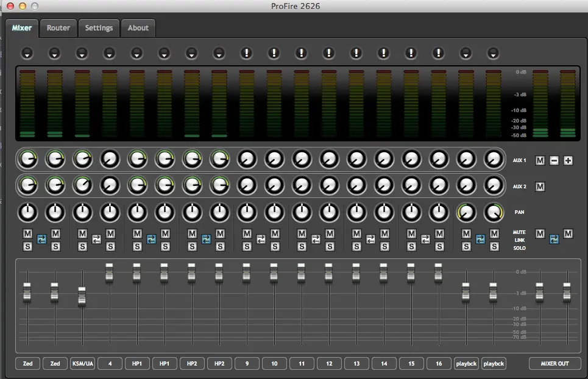Mute the KSM/UA channel
Screen dimensions: 588x379
coord(82,234)
